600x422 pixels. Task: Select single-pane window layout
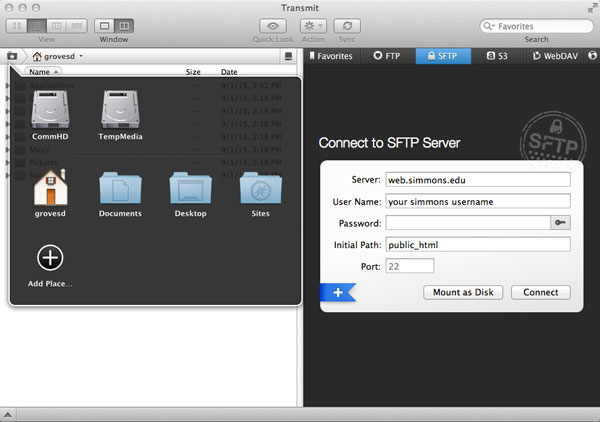(104, 26)
